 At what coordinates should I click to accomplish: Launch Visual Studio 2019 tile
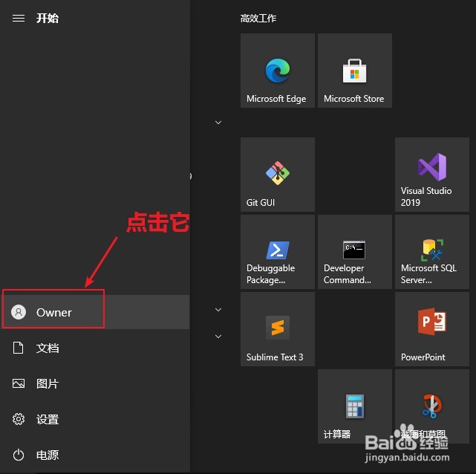point(432,175)
